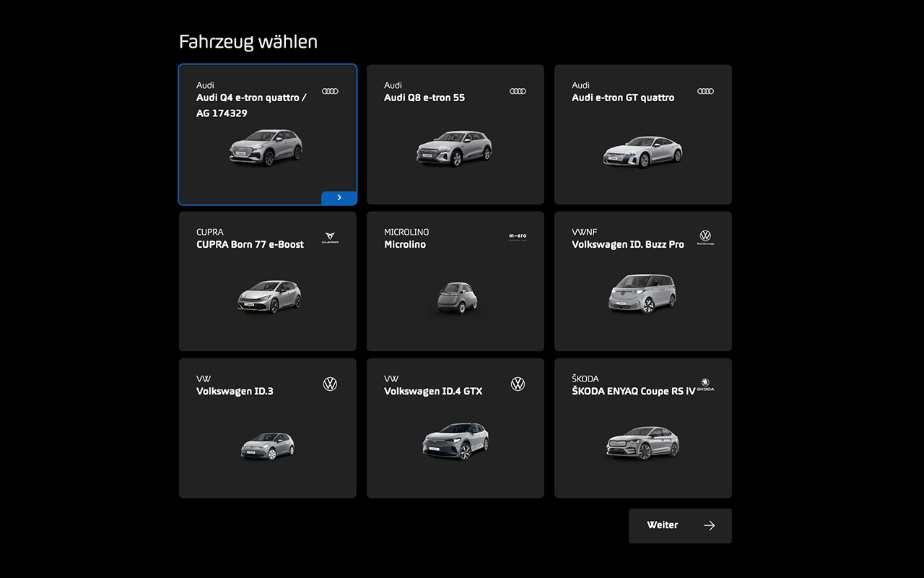Click the Audi Q4 e-tron quattro car image
This screenshot has width=924, height=578.
[x=266, y=147]
